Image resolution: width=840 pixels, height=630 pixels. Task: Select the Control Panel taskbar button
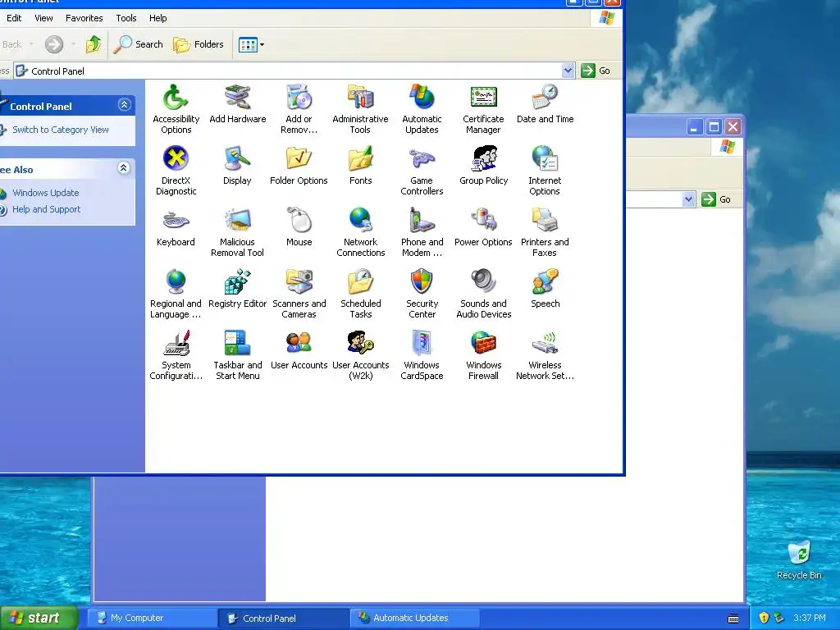(283, 619)
